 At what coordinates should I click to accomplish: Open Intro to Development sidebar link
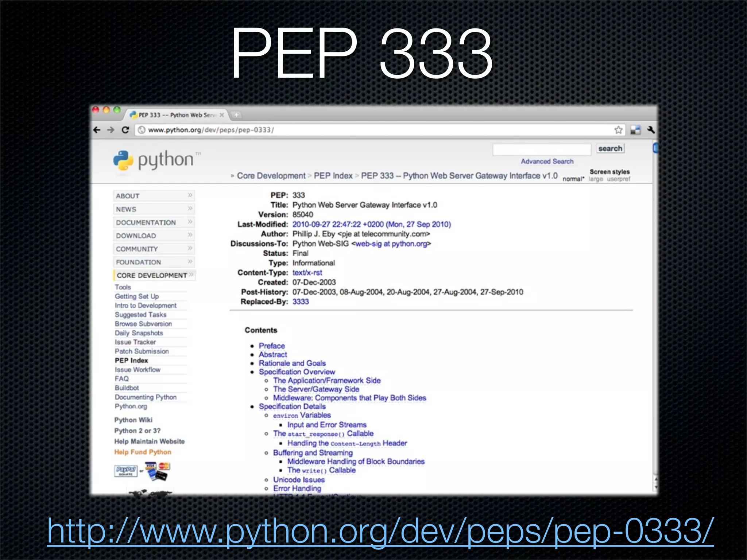pos(146,306)
